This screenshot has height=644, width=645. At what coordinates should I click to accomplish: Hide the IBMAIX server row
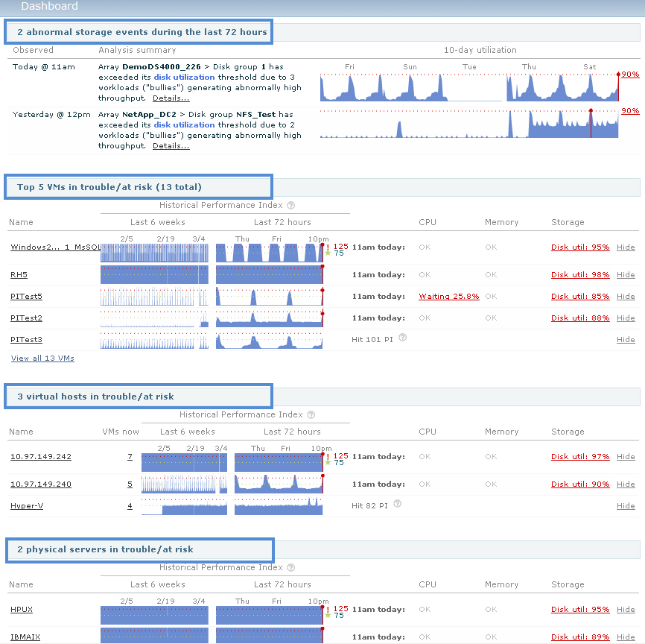tap(626, 637)
